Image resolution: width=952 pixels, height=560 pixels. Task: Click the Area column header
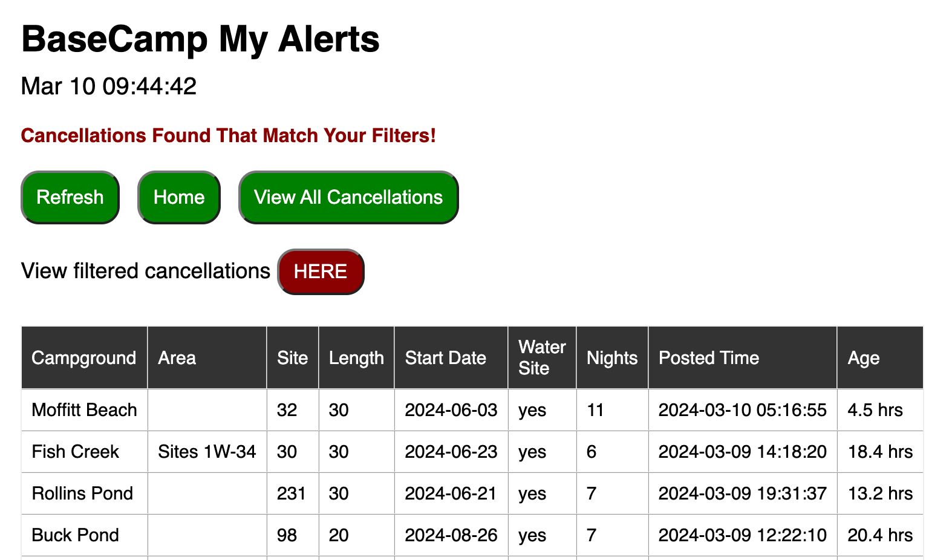[x=177, y=357]
